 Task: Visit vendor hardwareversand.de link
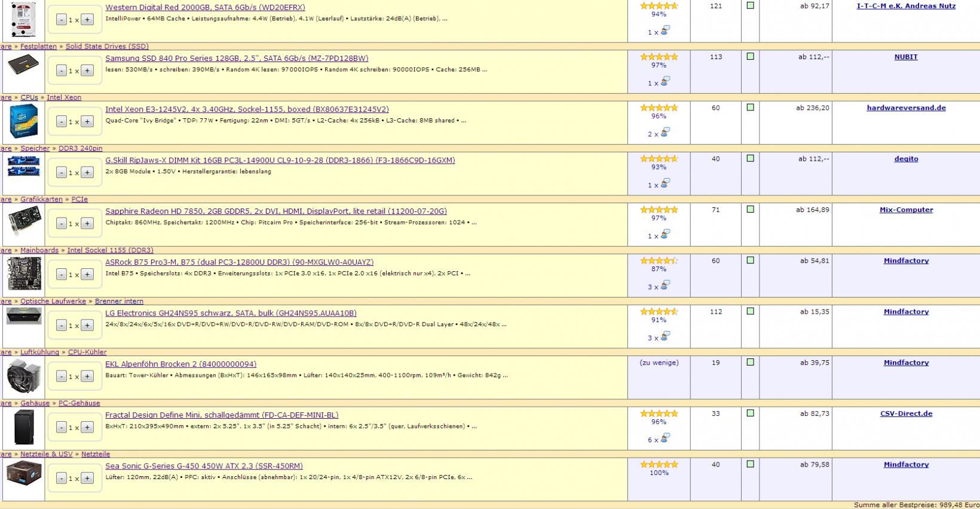pyautogui.click(x=906, y=108)
